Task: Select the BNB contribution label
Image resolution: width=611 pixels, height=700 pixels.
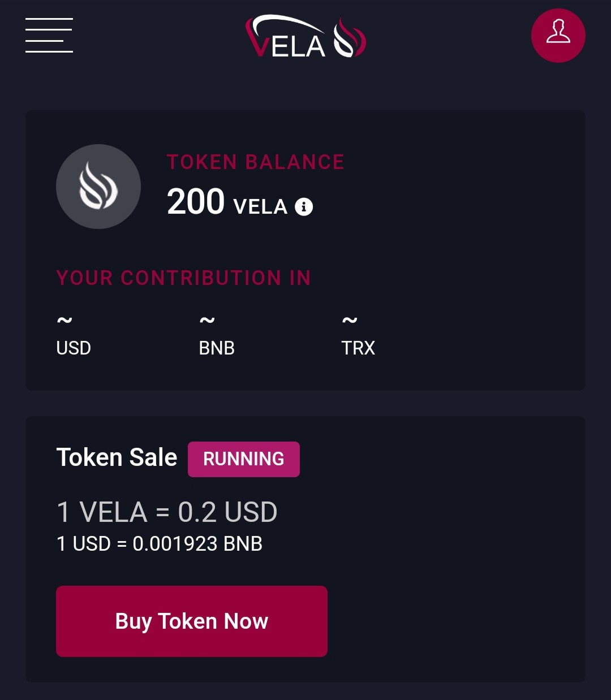Action: 217,348
